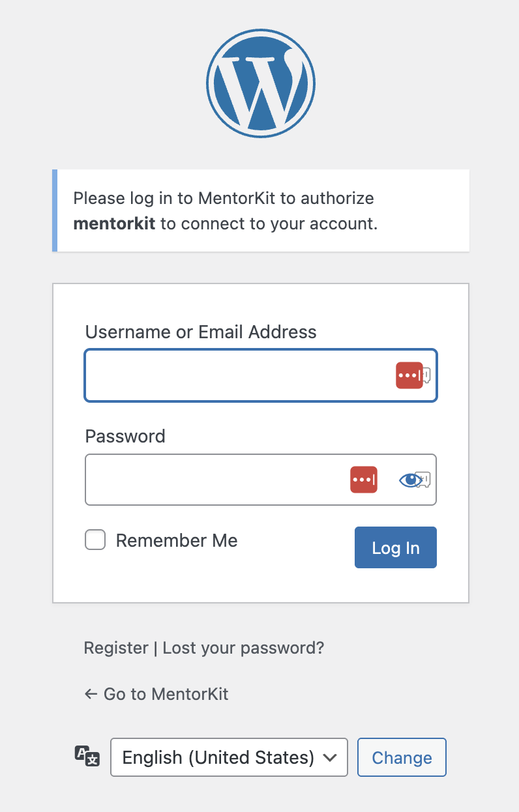Click the chevron on the language selector

pyautogui.click(x=330, y=757)
